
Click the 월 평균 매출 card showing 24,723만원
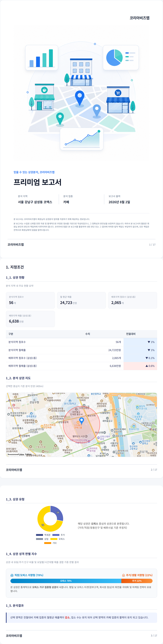click(x=81, y=300)
